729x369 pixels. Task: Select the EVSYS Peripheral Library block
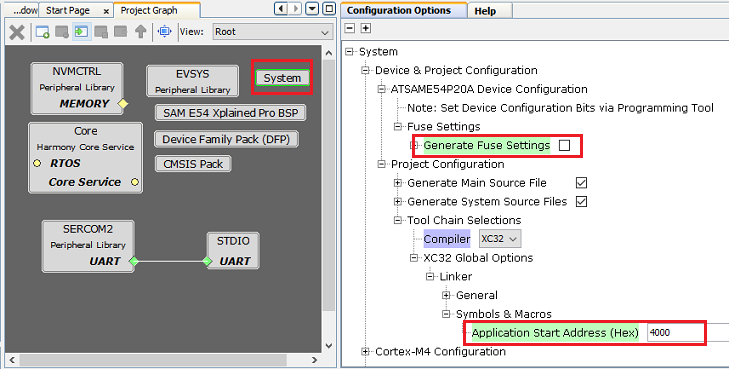pos(192,81)
